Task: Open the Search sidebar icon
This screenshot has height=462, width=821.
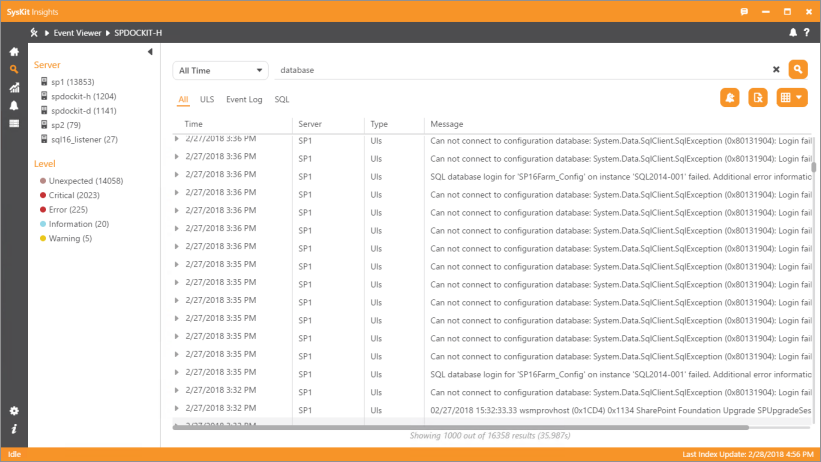Action: pos(14,69)
